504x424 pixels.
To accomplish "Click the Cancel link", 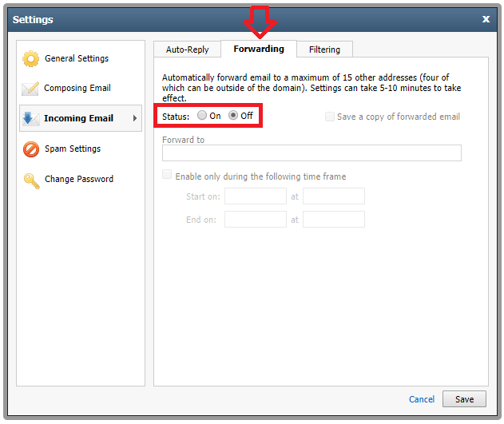I will (x=422, y=399).
